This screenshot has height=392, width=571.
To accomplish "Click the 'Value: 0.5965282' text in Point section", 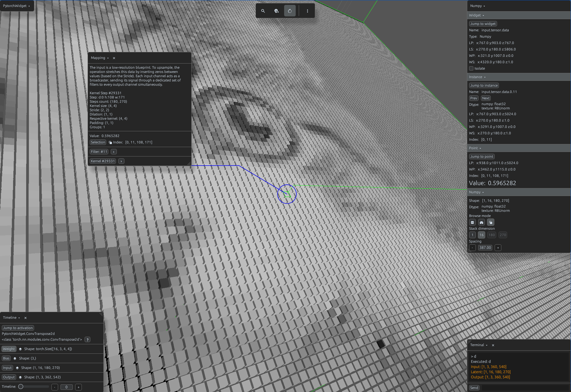I will tap(493, 183).
